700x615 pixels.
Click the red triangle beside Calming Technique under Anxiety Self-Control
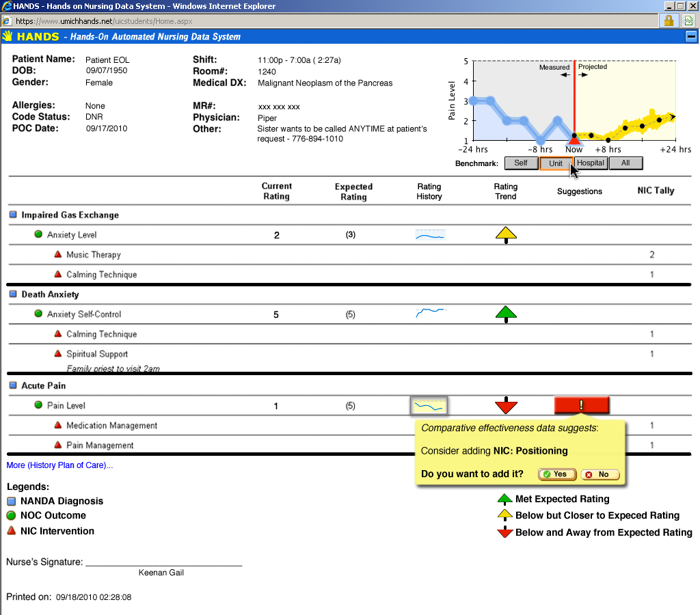coord(57,333)
